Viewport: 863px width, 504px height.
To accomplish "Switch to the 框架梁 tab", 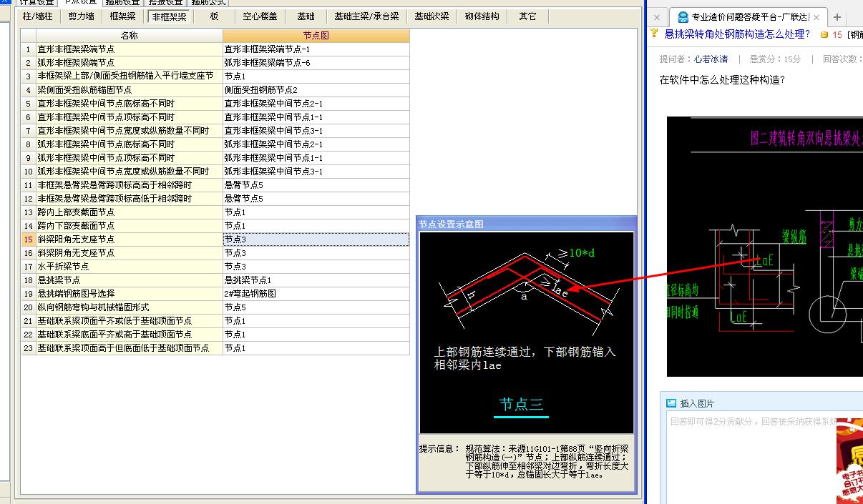I will coord(123,16).
